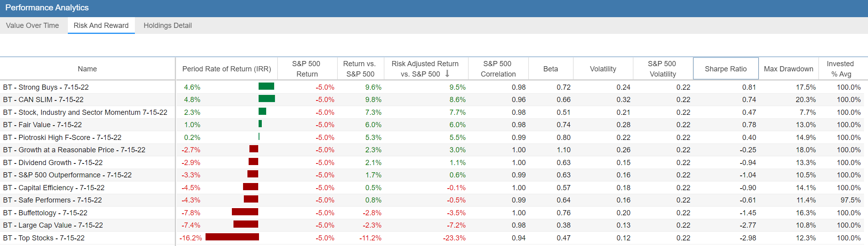Select BT - Piotroski High F-Score - 7-15-22
Image resolution: width=868 pixels, height=246 pixels.
pyautogui.click(x=62, y=138)
